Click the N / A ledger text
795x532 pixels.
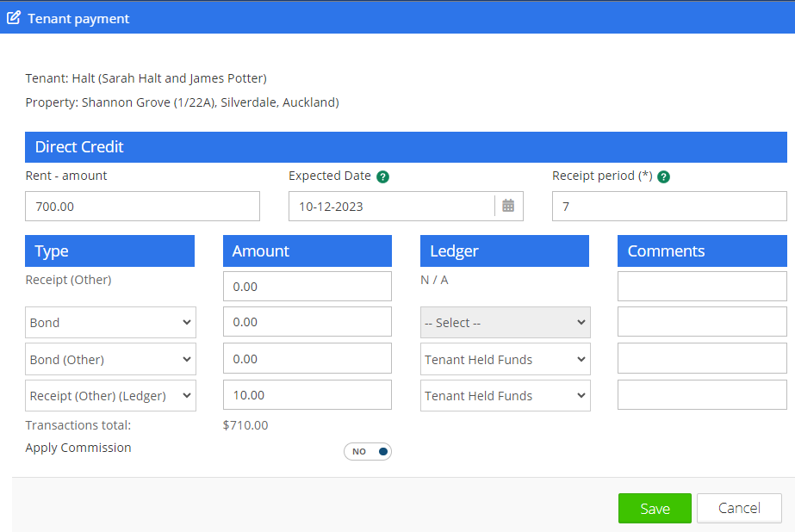tap(434, 280)
